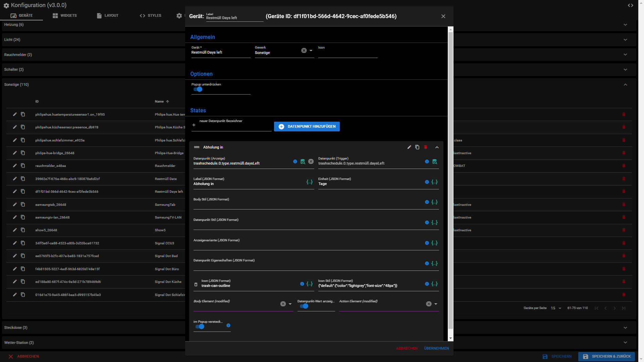Click Übernehmen in the dialog
644x362 pixels.
tap(436, 349)
